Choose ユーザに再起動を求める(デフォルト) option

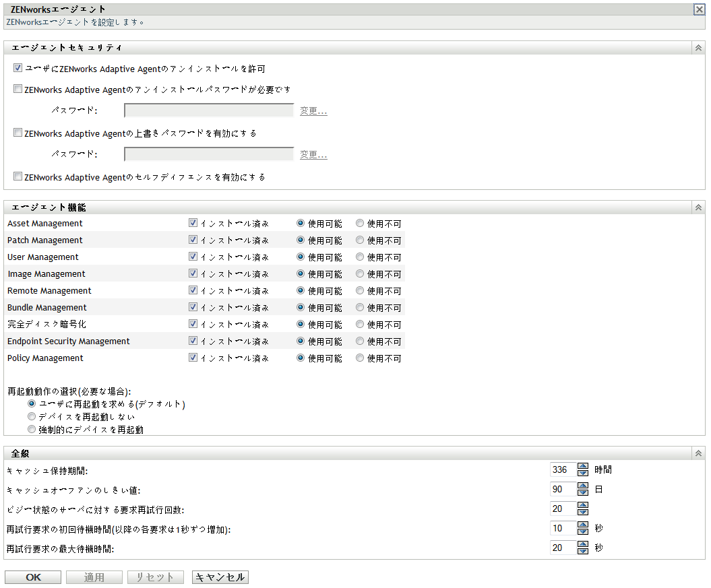[32, 403]
